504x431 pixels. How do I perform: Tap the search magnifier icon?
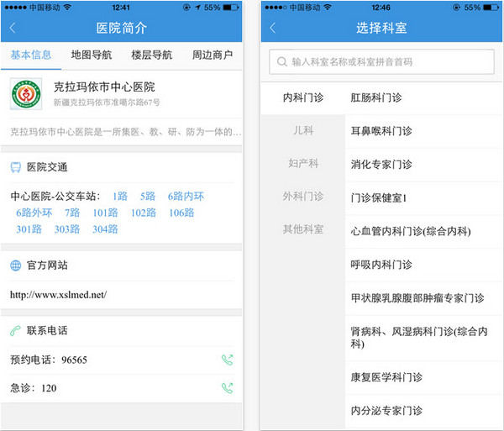tap(282, 61)
